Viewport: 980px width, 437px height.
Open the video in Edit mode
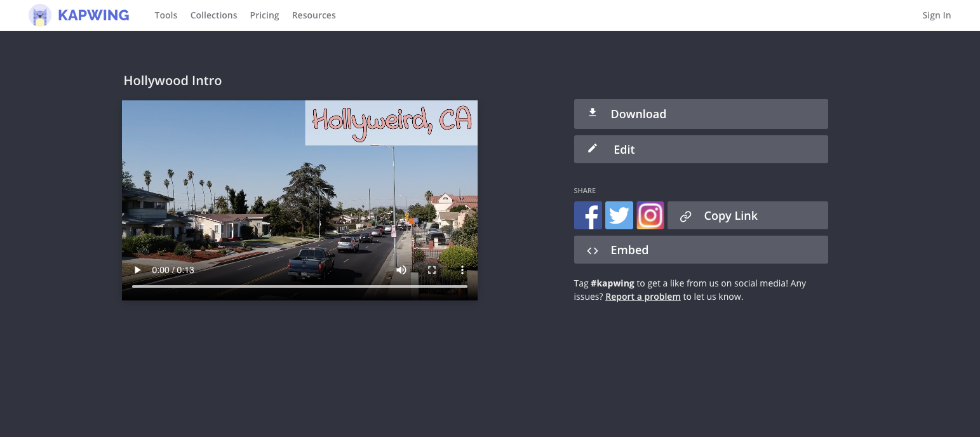point(701,149)
